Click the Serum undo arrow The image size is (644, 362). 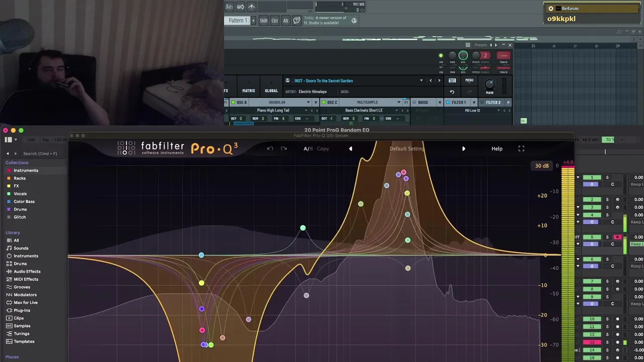(452, 92)
